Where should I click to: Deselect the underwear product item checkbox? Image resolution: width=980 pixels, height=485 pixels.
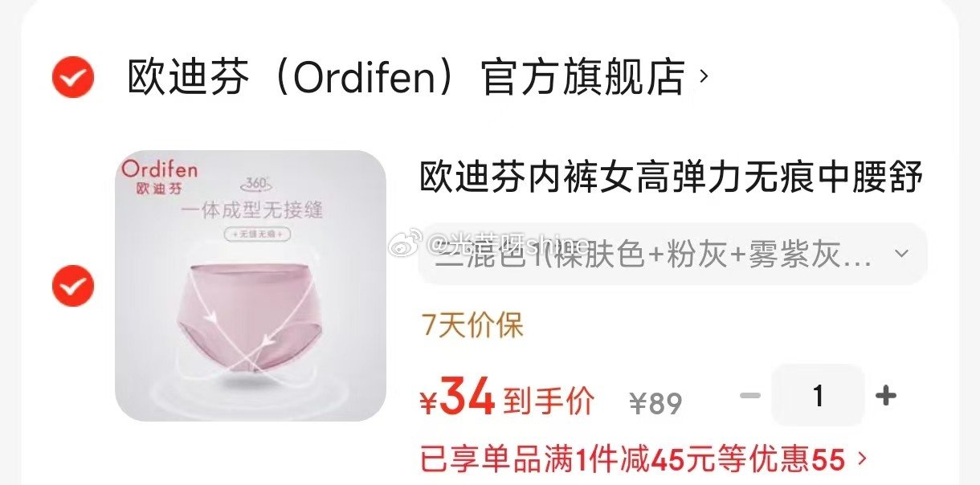pyautogui.click(x=73, y=285)
